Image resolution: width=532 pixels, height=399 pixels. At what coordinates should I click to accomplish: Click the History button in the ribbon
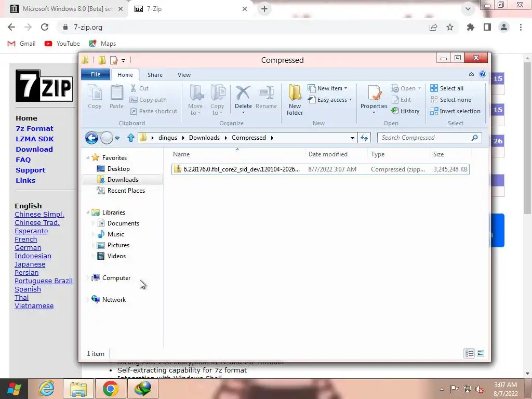coord(405,111)
